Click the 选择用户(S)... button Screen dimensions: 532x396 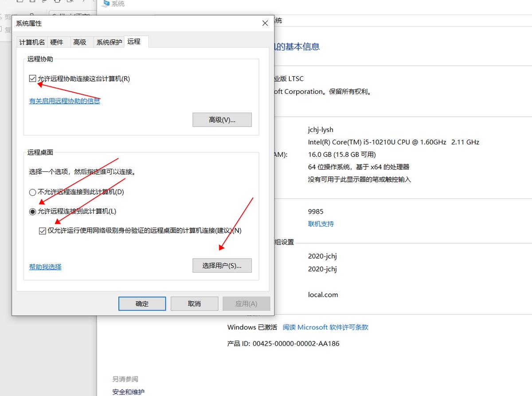coord(222,265)
